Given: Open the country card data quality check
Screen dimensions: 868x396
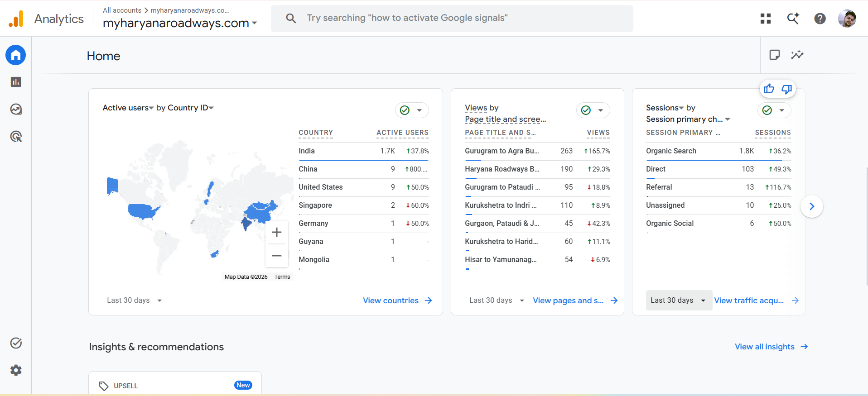Looking at the screenshot, I should click(412, 110).
